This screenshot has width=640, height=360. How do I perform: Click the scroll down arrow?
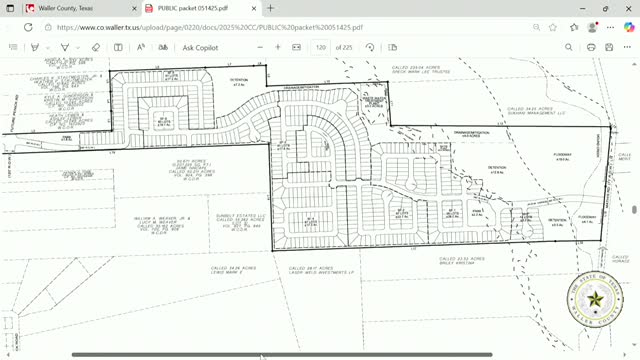[x=634, y=345]
